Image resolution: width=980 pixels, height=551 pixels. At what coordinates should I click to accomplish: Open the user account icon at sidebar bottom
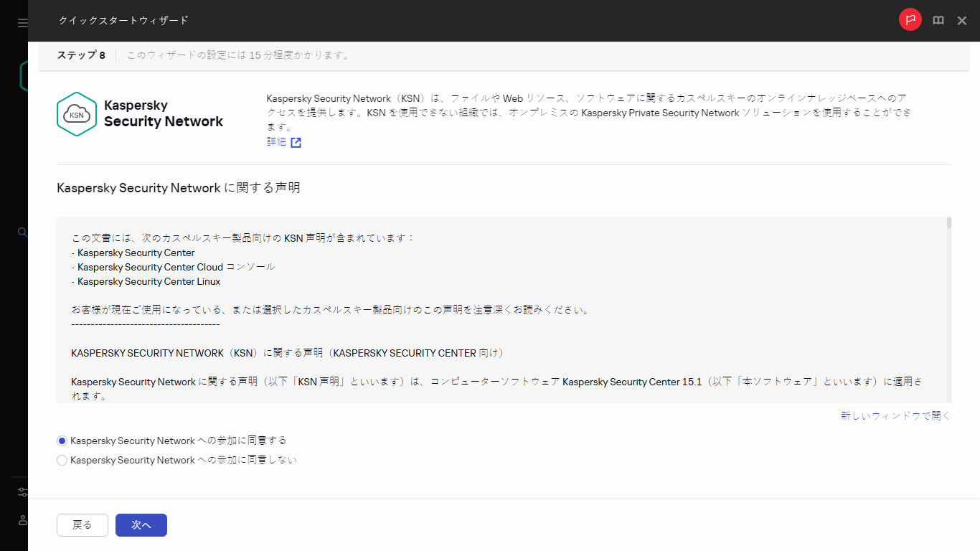[22, 520]
